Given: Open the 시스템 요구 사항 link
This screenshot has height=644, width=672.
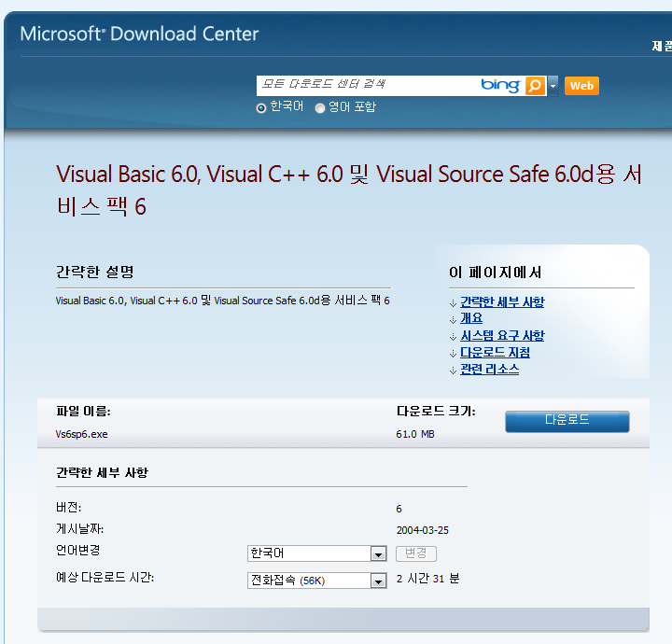Looking at the screenshot, I should [x=502, y=335].
